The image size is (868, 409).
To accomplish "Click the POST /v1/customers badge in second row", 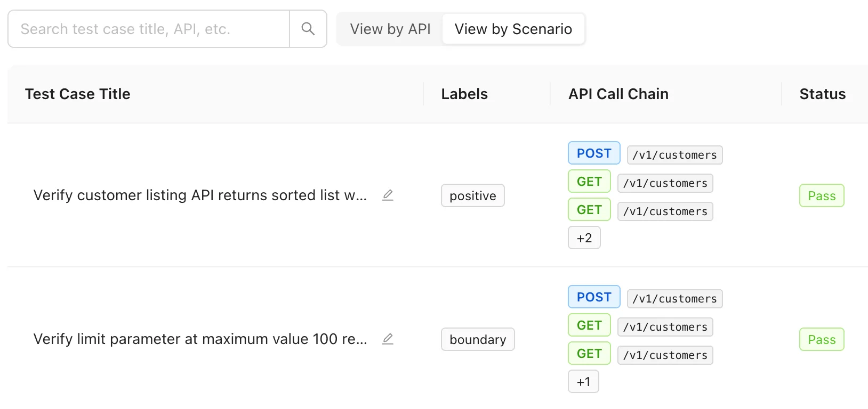I will (x=593, y=297).
